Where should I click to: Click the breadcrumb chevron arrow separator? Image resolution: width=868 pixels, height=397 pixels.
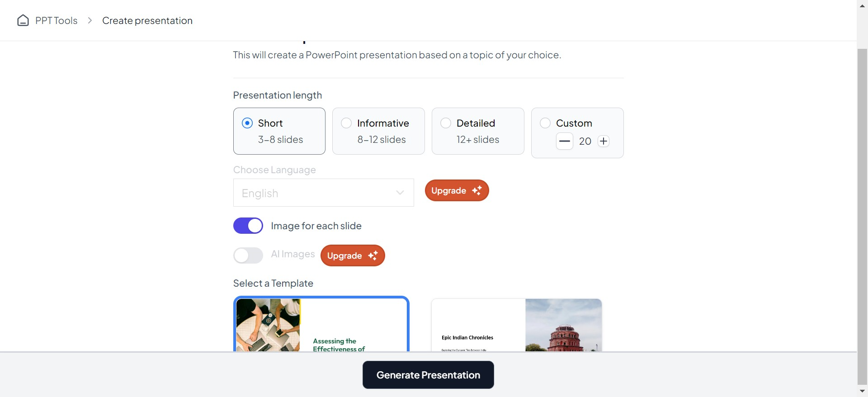pos(90,21)
